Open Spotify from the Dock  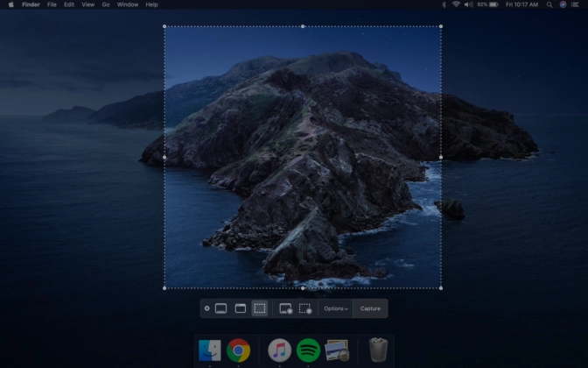[x=307, y=350]
